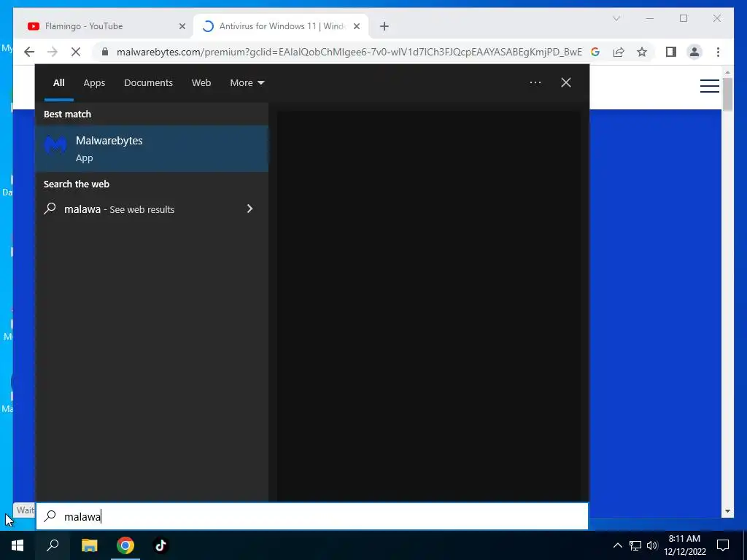The height and width of the screenshot is (560, 747).
Task: Open the clock showing 8:11 AM
Action: [684, 545]
